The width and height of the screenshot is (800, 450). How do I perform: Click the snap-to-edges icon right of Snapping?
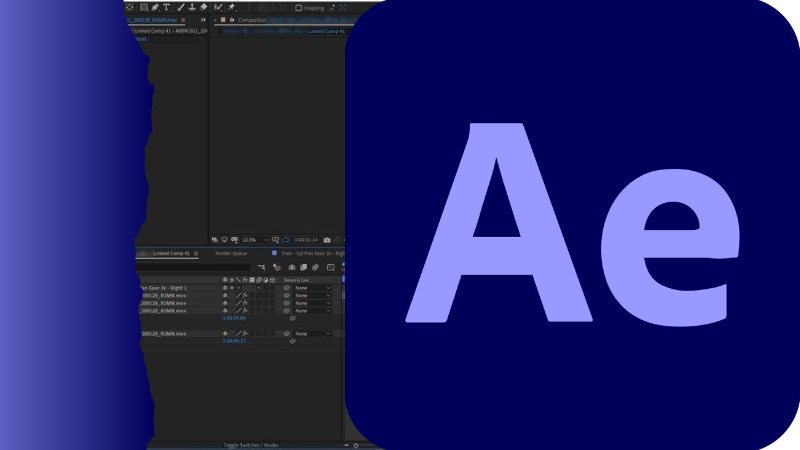pos(332,8)
